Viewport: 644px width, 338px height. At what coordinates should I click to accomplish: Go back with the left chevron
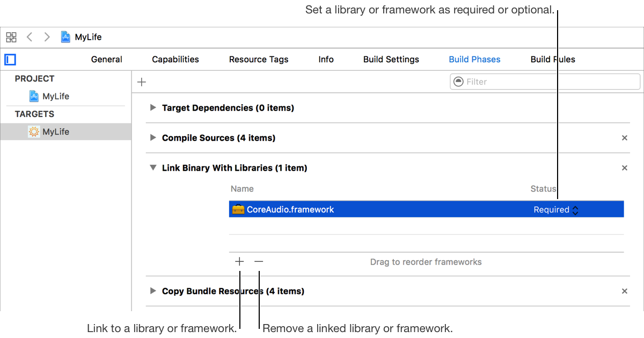[30, 37]
